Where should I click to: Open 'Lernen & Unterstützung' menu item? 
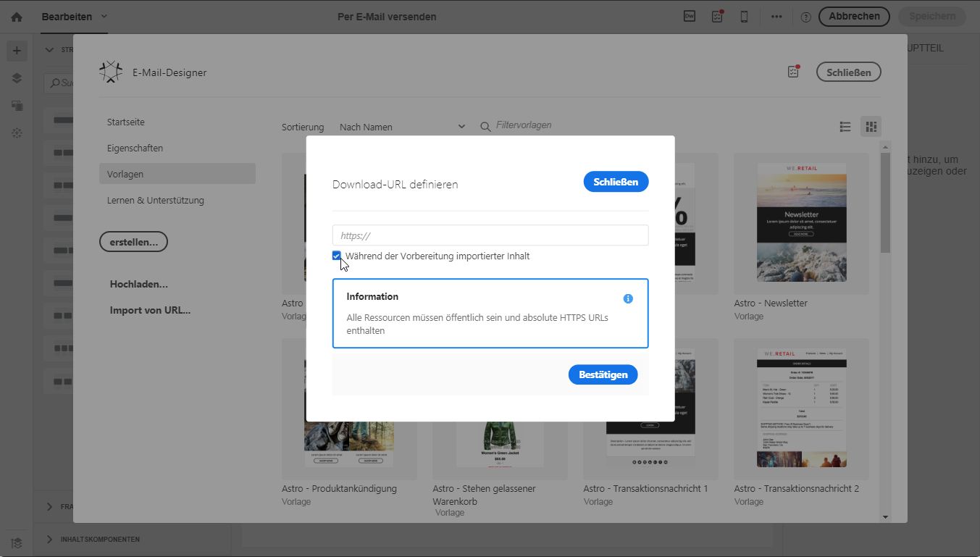click(177, 201)
